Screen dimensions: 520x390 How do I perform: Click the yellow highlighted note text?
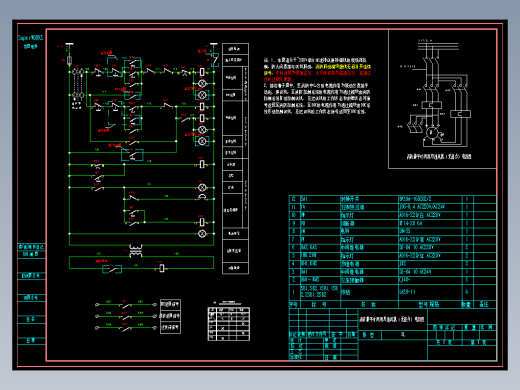(343, 67)
